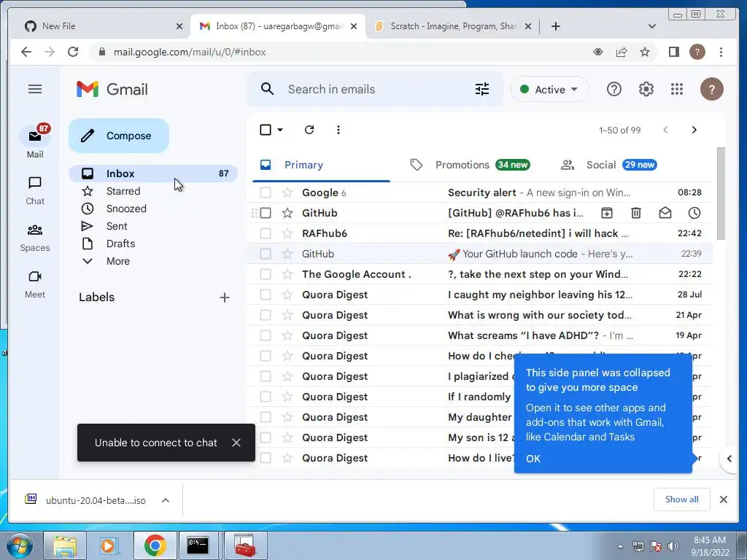This screenshot has height=560, width=747.
Task: Star the Google Security alert email
Action: coord(287,192)
